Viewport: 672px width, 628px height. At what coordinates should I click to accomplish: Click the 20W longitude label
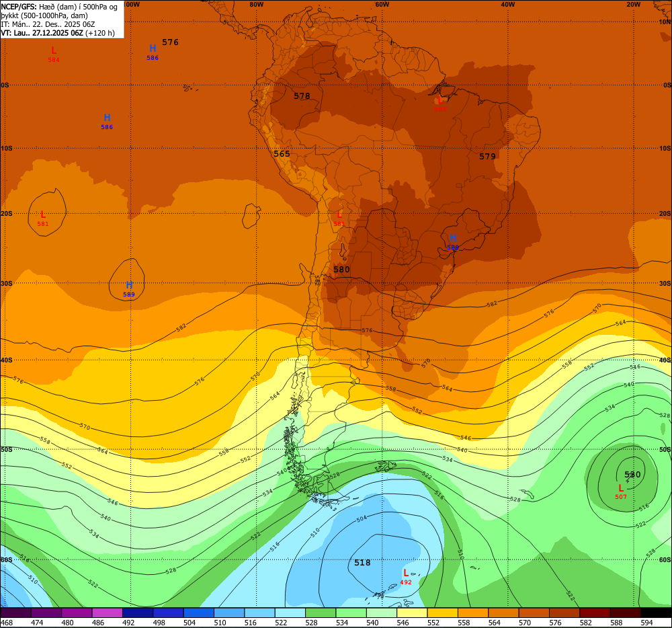(634, 4)
